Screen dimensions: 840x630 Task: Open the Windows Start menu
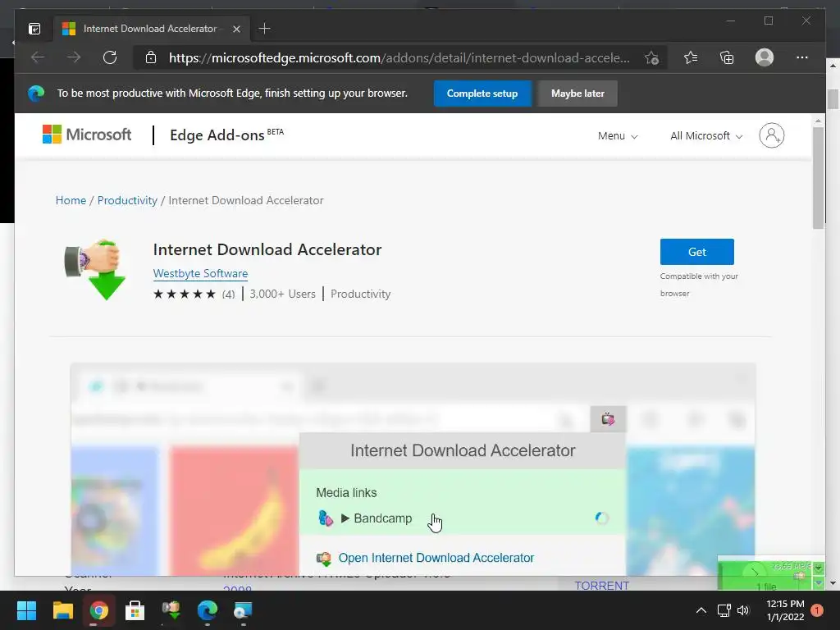click(x=26, y=610)
